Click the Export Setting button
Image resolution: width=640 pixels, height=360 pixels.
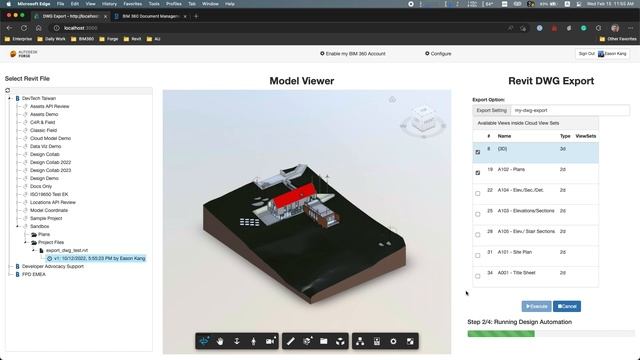point(491,110)
